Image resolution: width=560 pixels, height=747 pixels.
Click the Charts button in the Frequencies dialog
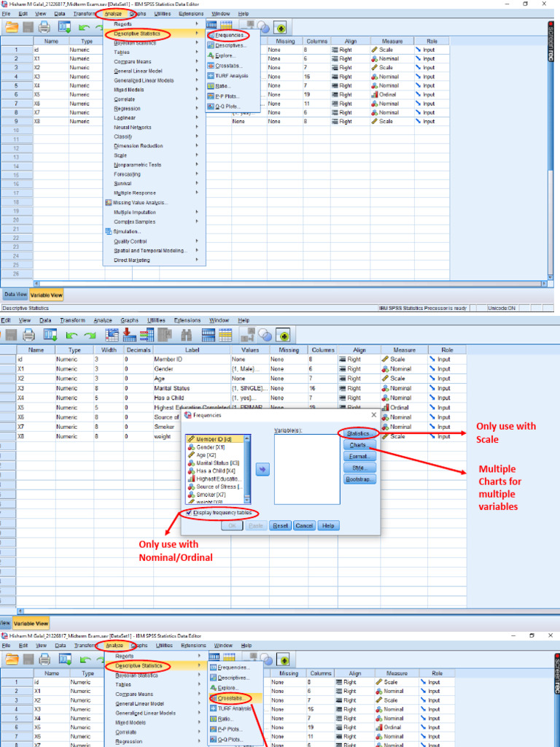[x=359, y=445]
